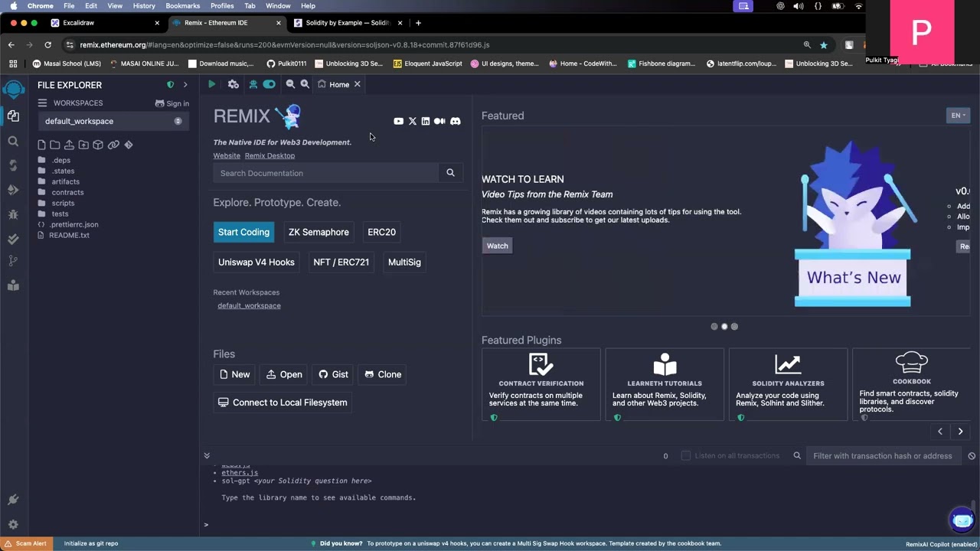Open the Search in files sidebar icon
The height and width of the screenshot is (551, 980).
tap(13, 142)
